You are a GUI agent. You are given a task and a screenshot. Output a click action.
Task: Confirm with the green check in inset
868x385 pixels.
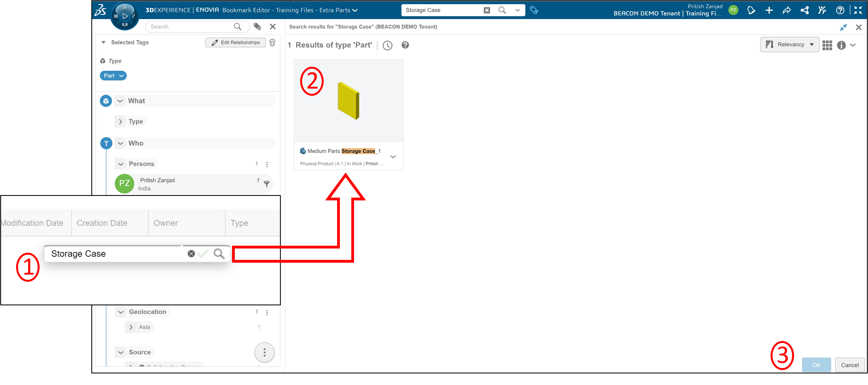click(x=203, y=253)
